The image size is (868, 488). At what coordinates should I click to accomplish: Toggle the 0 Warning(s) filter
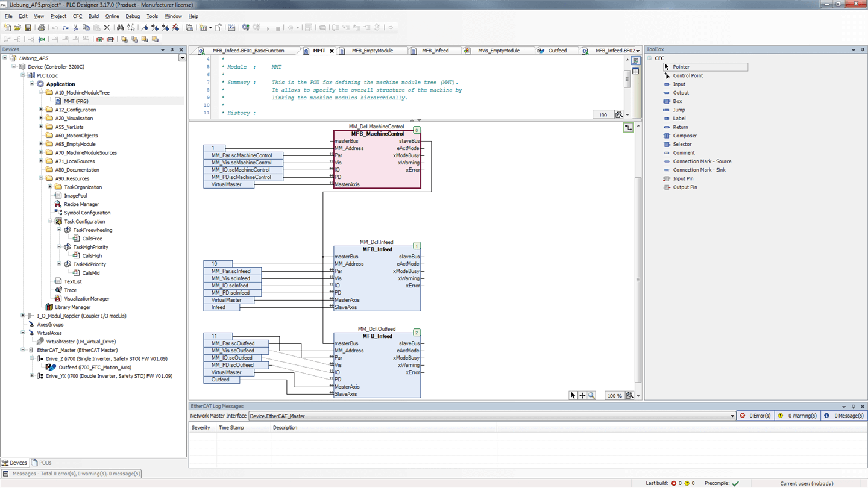(797, 416)
